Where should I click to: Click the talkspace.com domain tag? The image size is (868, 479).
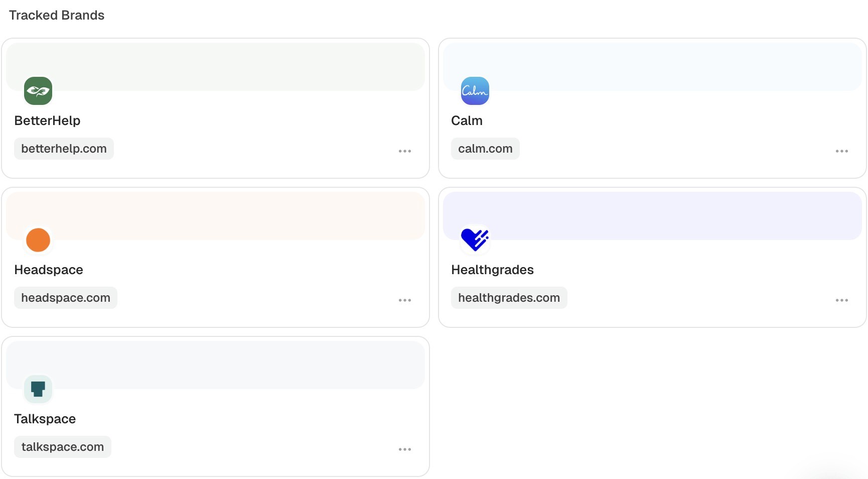63,447
